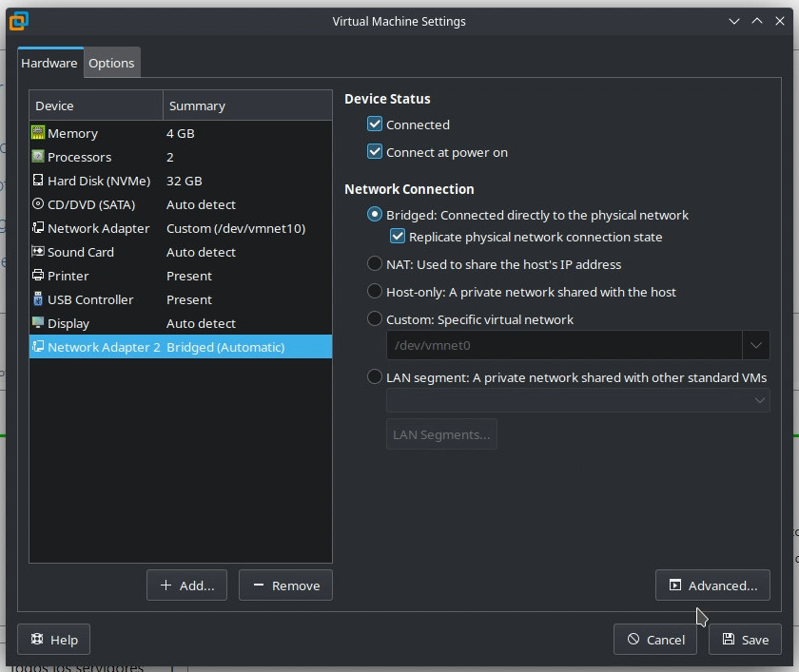This screenshot has height=672, width=799.
Task: Select the Display monitor icon
Action: point(38,323)
